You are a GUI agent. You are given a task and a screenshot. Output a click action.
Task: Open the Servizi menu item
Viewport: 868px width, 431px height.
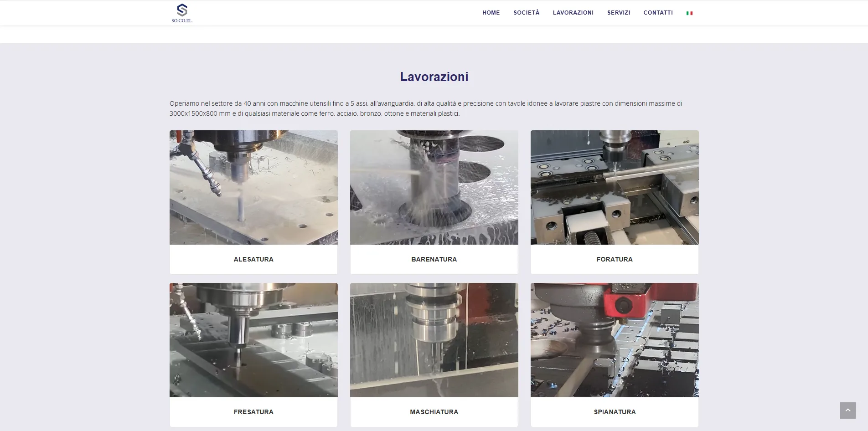coord(619,13)
